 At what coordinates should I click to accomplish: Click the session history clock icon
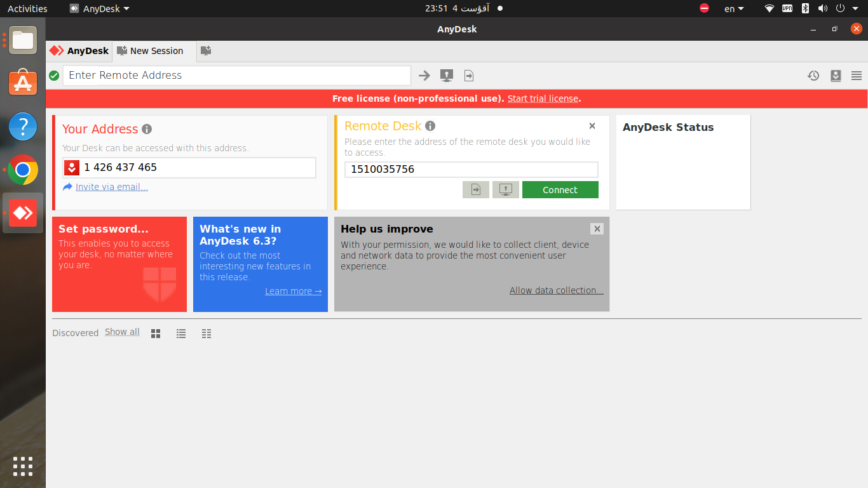[813, 76]
